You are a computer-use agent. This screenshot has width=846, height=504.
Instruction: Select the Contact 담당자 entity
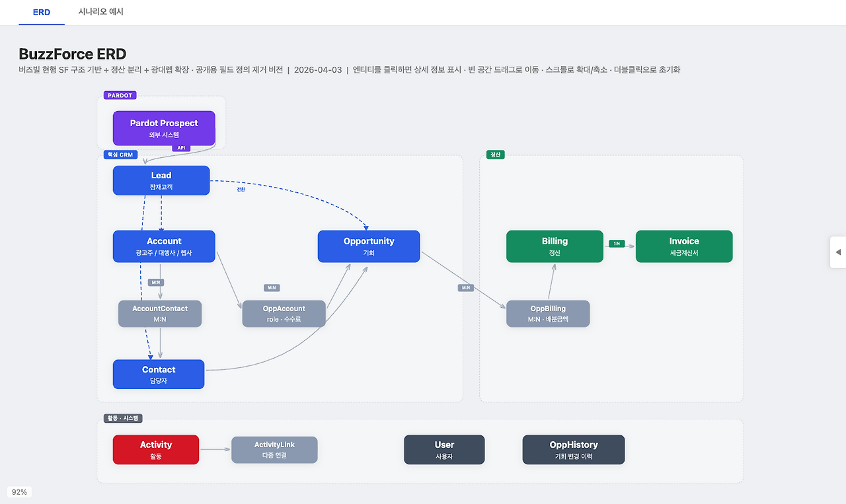tap(159, 375)
